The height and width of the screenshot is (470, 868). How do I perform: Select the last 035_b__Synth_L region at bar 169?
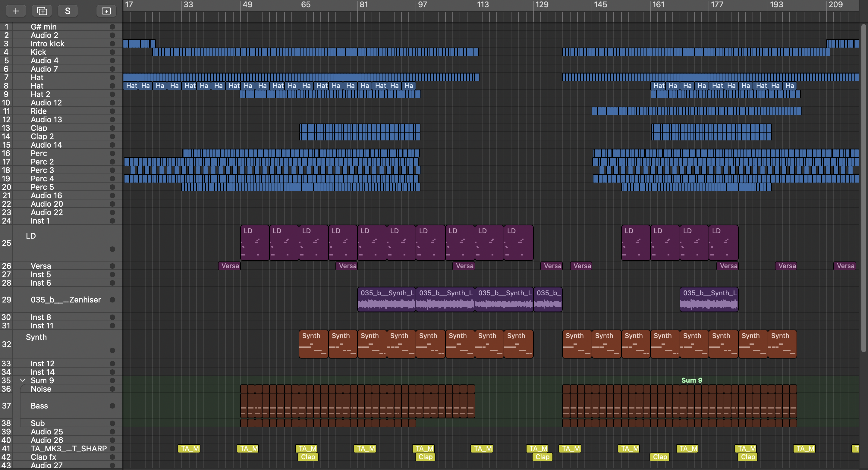pyautogui.click(x=709, y=299)
